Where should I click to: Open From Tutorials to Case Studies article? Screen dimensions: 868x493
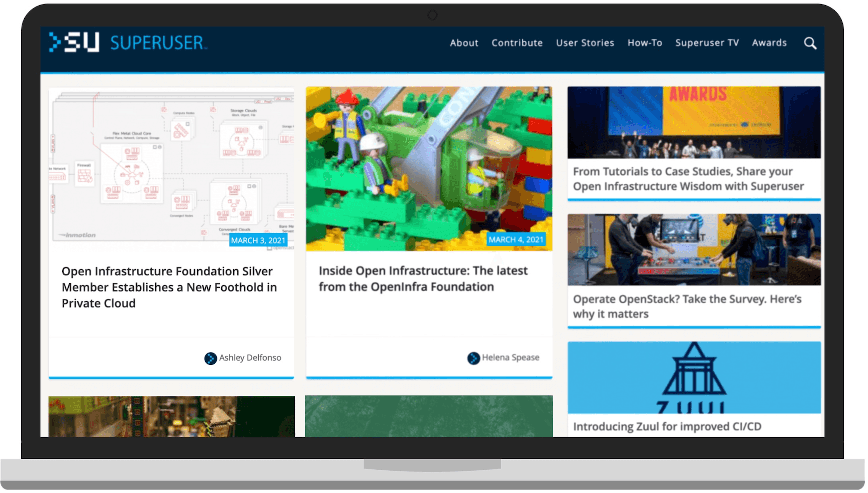point(688,179)
